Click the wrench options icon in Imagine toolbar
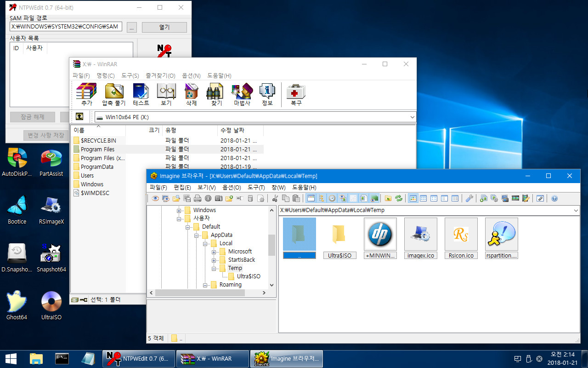The width and height of the screenshot is (588, 368). (x=469, y=198)
